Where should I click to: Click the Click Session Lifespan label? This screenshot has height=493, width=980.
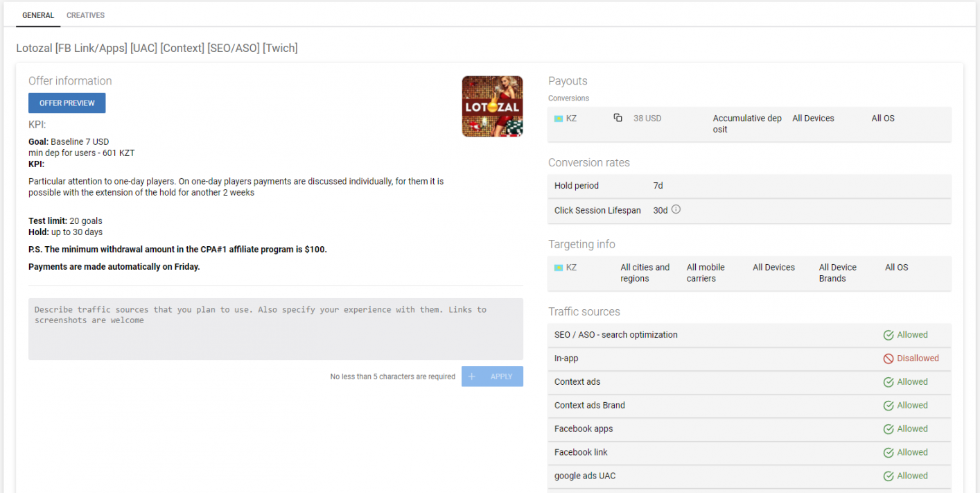click(x=597, y=210)
